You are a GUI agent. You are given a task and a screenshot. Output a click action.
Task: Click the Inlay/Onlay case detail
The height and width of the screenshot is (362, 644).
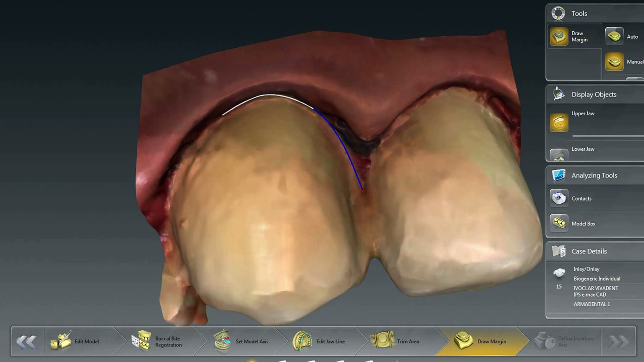click(x=586, y=269)
